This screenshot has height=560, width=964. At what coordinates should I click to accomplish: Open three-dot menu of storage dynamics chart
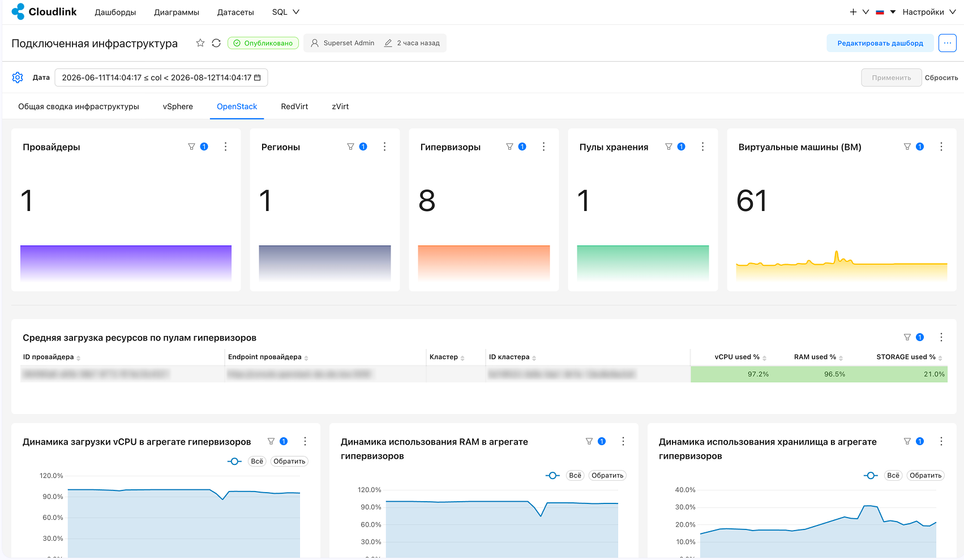click(x=941, y=441)
